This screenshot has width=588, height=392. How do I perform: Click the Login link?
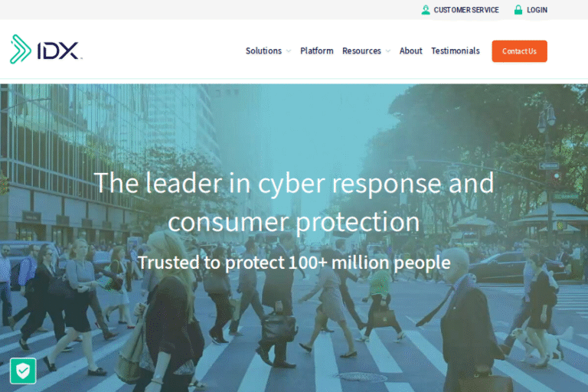point(537,10)
